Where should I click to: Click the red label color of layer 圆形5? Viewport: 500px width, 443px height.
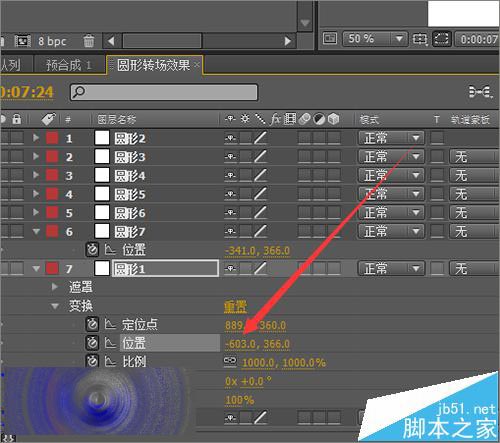pos(52,194)
